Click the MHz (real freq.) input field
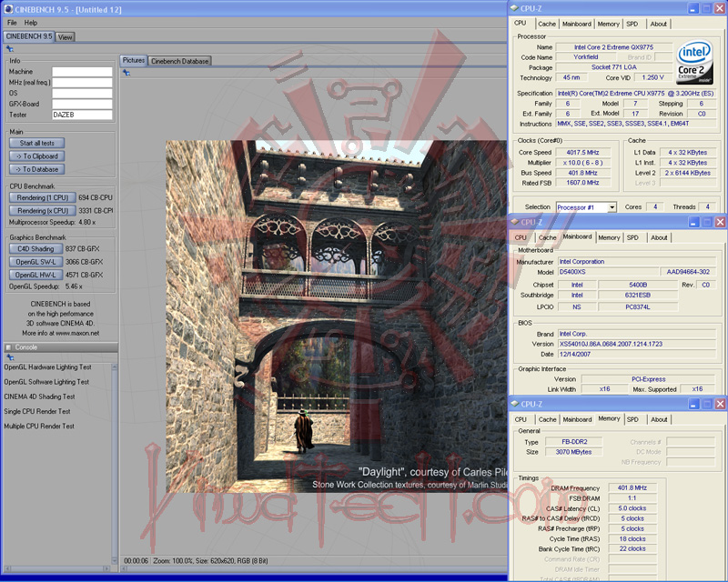This screenshot has height=582, width=728. coord(82,83)
